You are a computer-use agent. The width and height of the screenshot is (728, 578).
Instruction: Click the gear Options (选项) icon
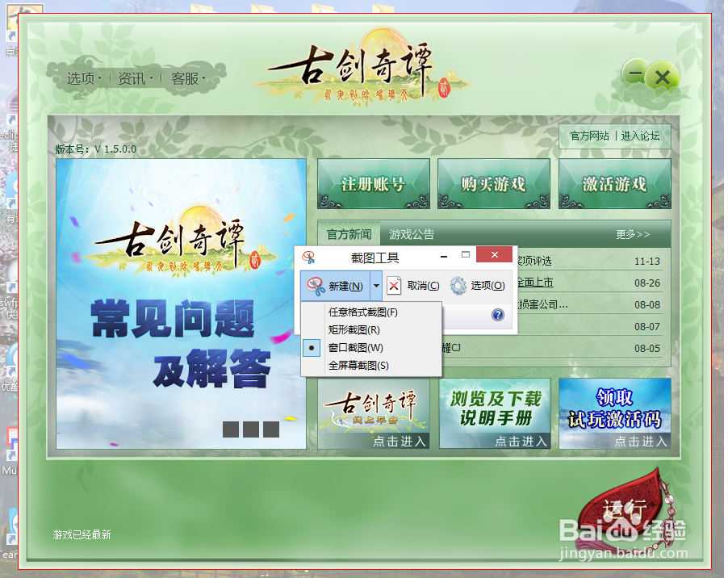[458, 286]
